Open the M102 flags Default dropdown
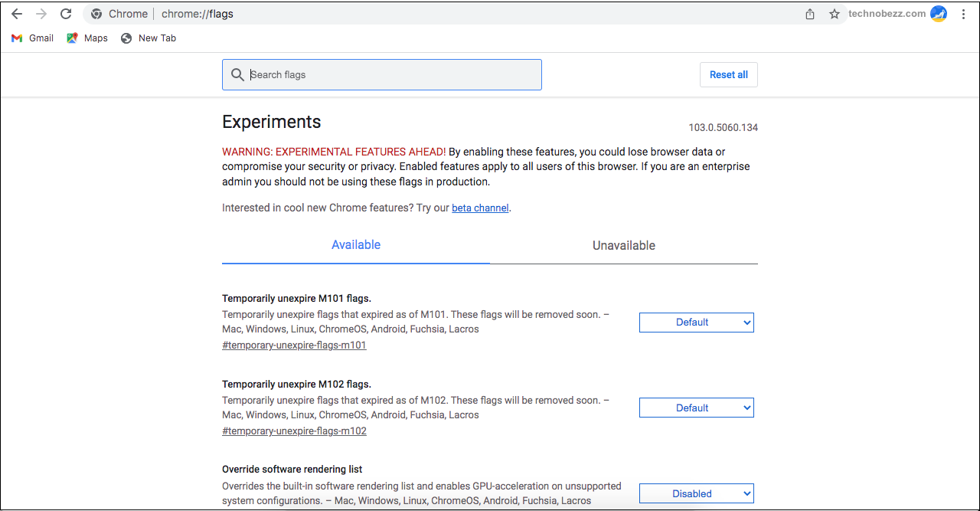The width and height of the screenshot is (980, 511). pyautogui.click(x=697, y=408)
